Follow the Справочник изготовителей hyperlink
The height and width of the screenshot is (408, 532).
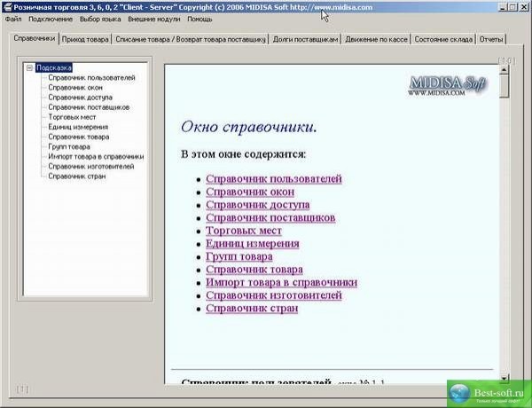(273, 295)
